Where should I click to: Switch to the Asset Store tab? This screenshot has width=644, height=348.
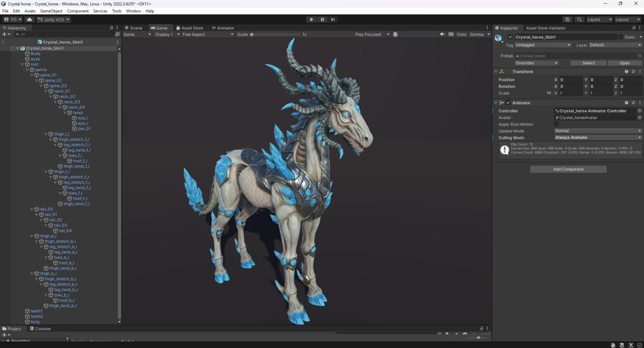[190, 28]
